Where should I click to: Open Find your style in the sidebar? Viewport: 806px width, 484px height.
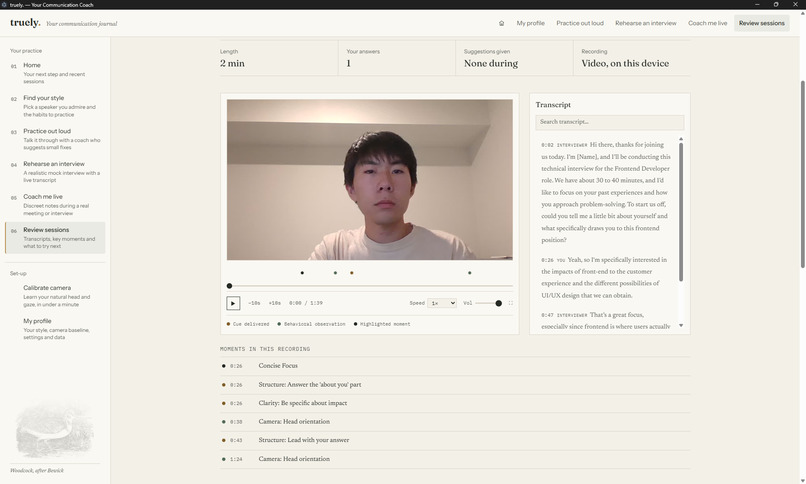[x=55, y=106]
